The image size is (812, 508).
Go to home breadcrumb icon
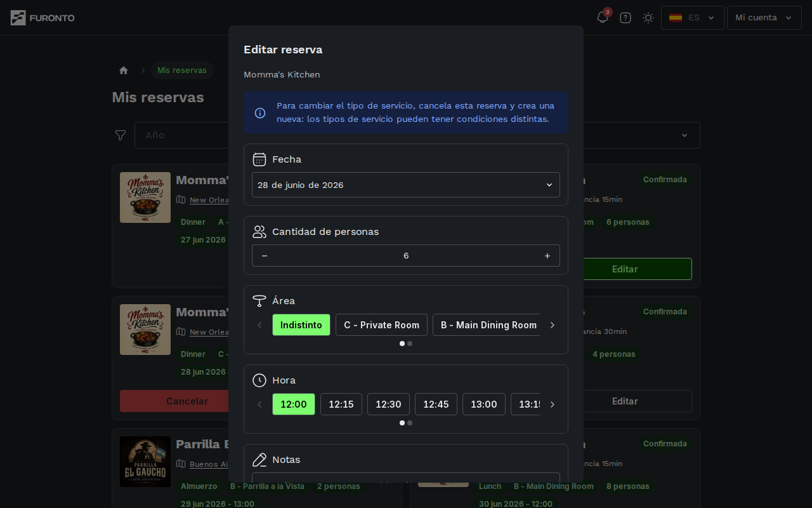[x=124, y=70]
